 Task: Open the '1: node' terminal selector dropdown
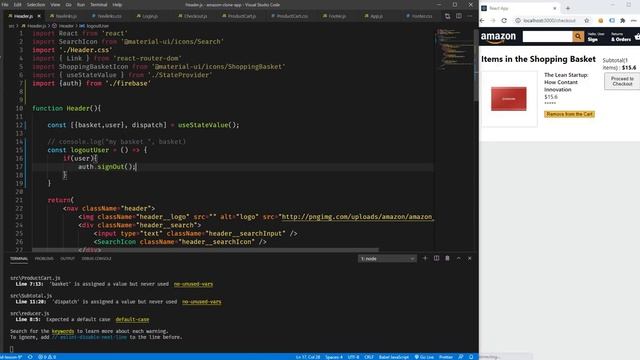point(387,259)
